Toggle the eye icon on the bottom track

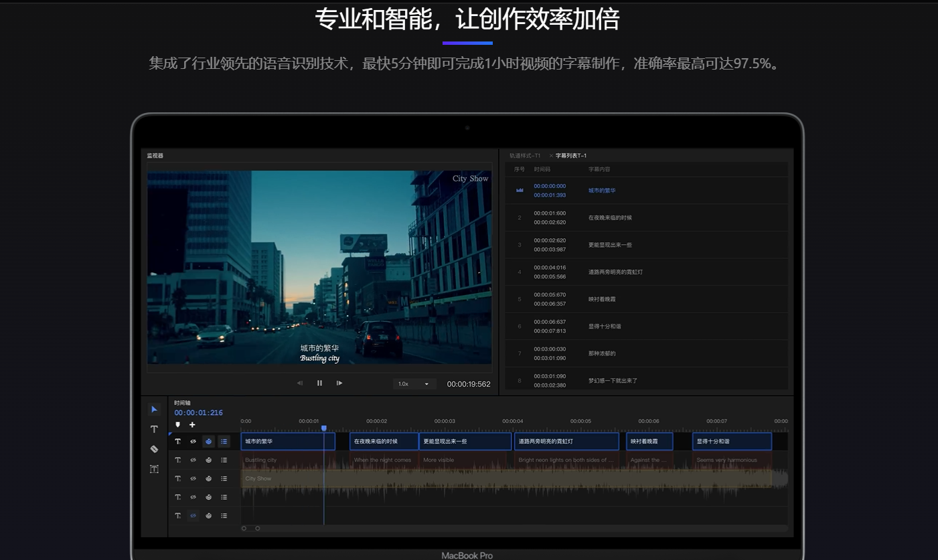tap(193, 515)
